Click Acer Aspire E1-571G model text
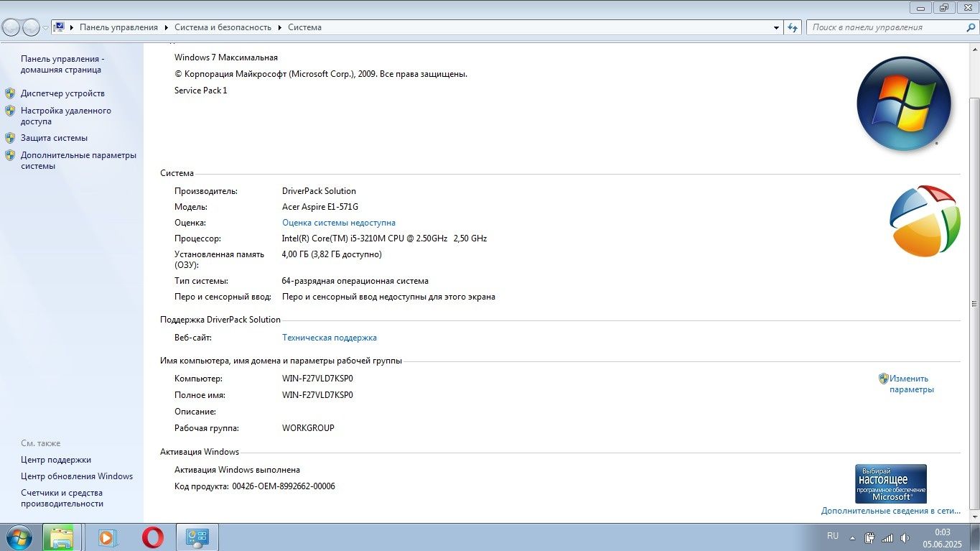This screenshot has width=980, height=551. 320,207
